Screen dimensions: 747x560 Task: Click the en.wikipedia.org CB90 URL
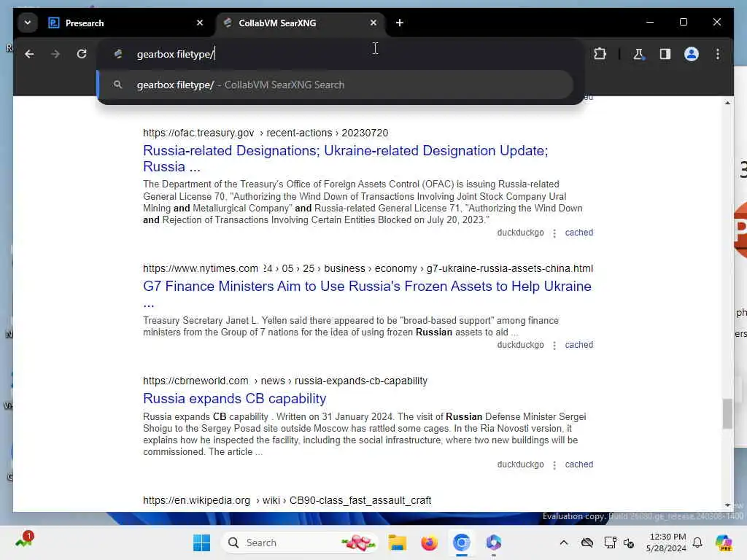pos(287,500)
